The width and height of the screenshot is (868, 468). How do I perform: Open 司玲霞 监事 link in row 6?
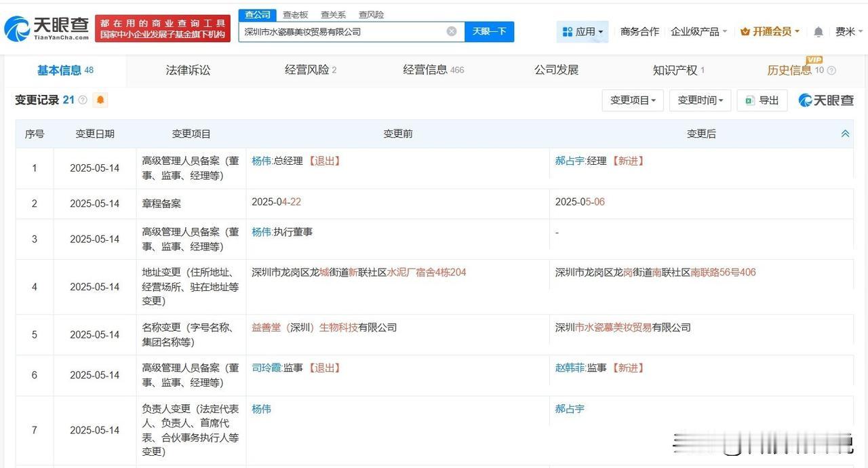point(266,368)
